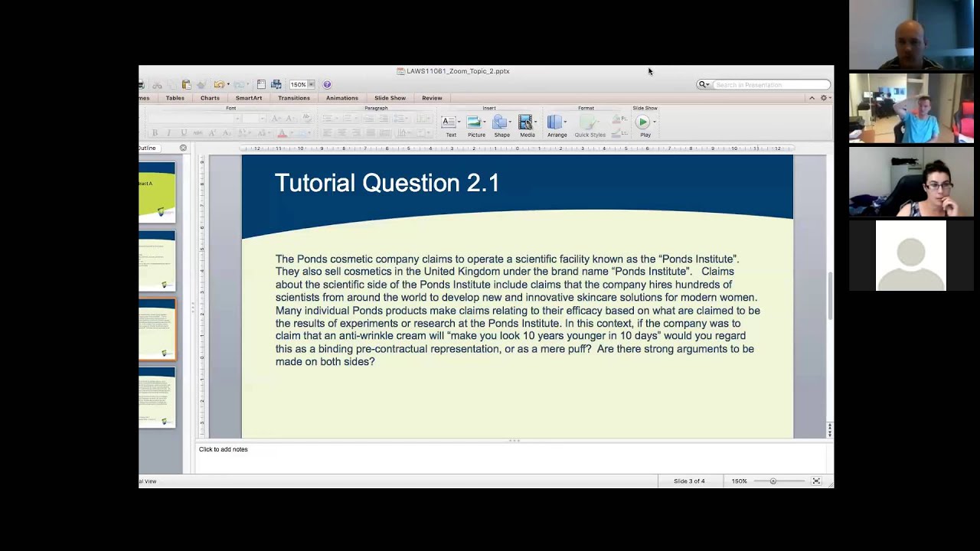Select the green first slide thumbnail
The image size is (980, 551).
pos(157,191)
